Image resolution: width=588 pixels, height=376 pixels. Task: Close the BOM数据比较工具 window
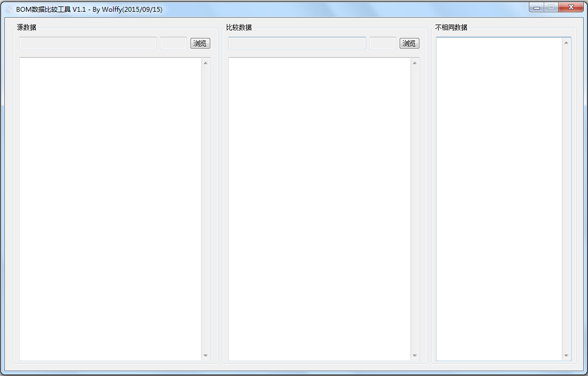pos(571,7)
